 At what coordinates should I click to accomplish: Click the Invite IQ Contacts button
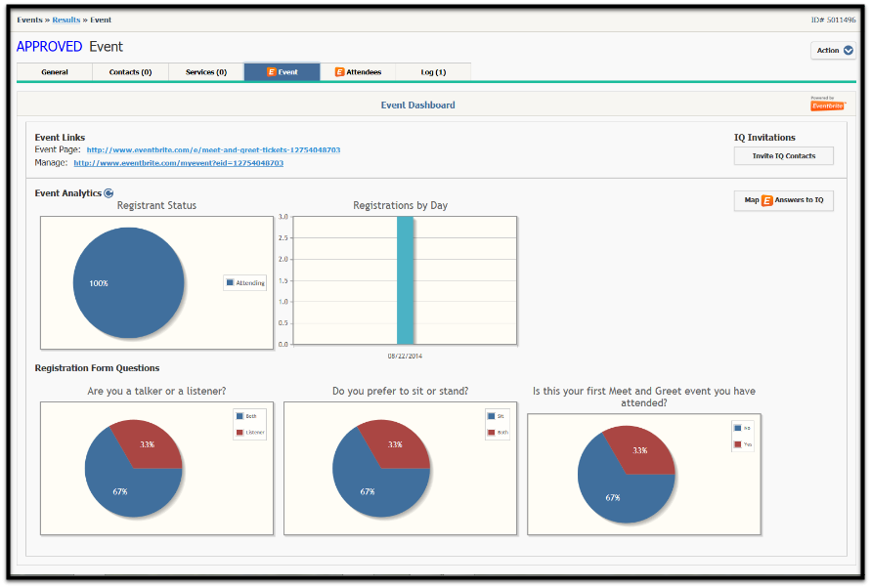coord(783,155)
